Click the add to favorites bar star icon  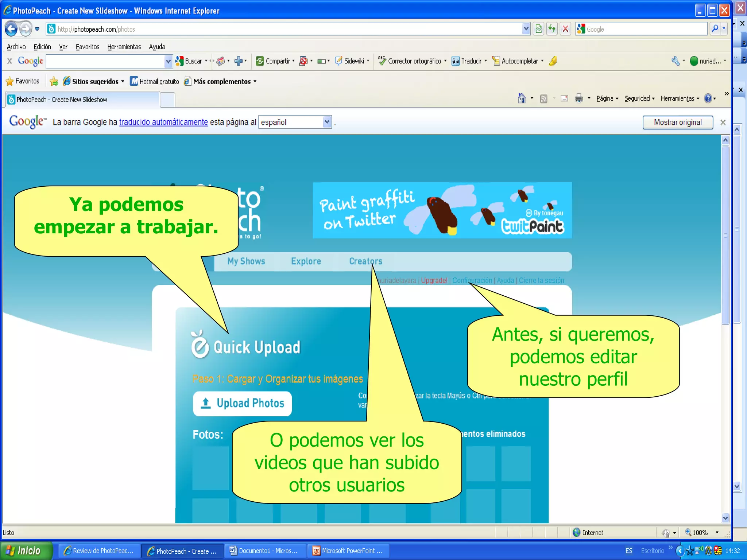point(54,81)
